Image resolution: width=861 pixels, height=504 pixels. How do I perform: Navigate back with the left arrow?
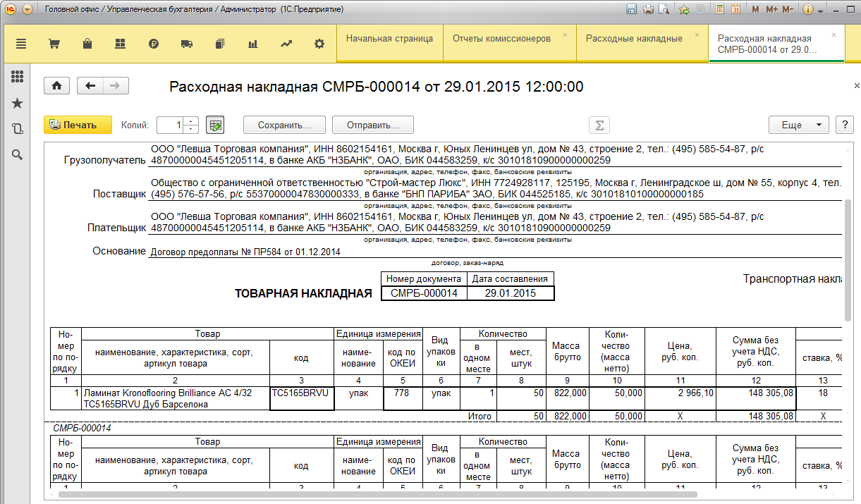coord(90,85)
